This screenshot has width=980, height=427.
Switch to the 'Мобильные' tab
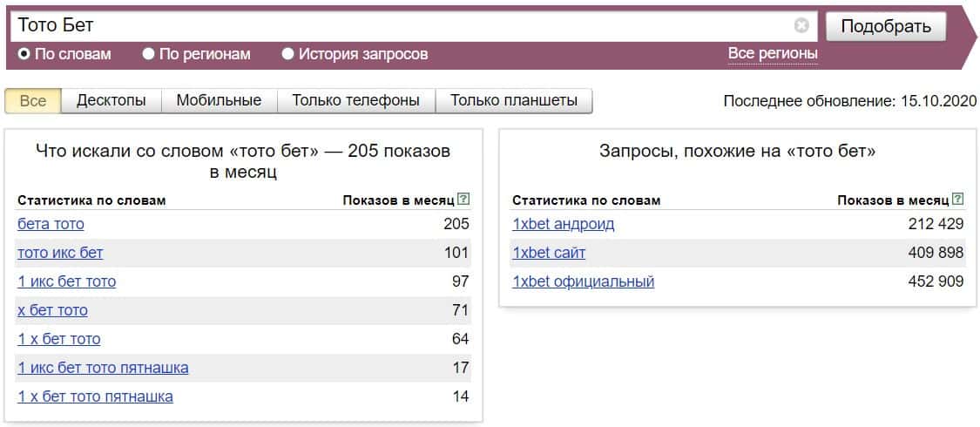[219, 100]
